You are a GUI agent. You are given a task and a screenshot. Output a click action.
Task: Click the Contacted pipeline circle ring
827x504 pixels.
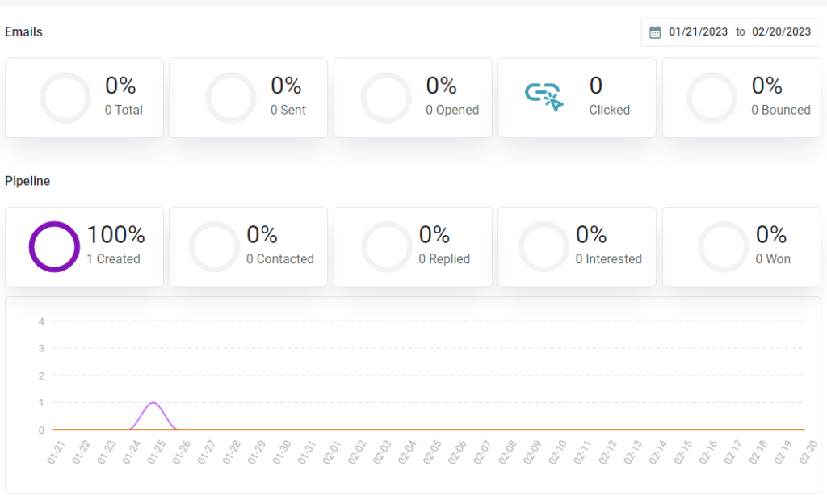(215, 246)
